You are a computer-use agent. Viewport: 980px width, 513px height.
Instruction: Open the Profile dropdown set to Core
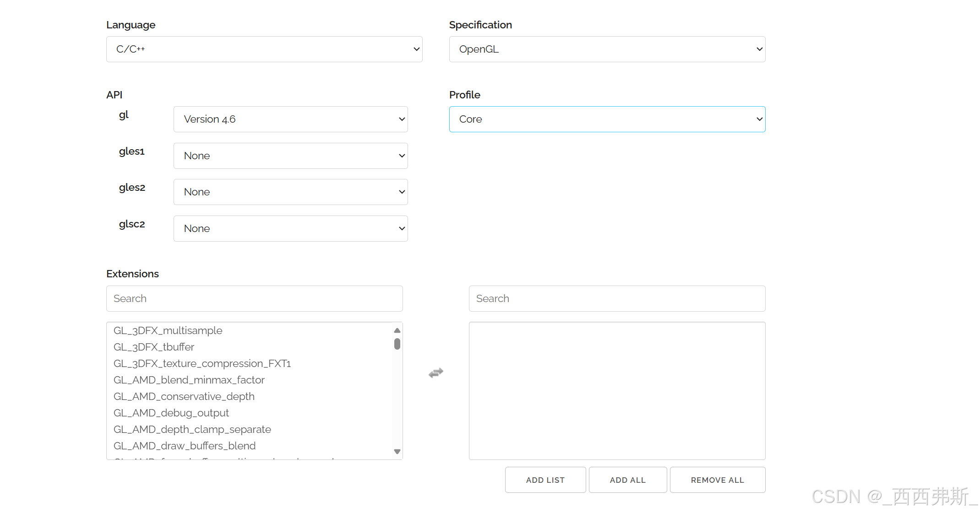607,119
